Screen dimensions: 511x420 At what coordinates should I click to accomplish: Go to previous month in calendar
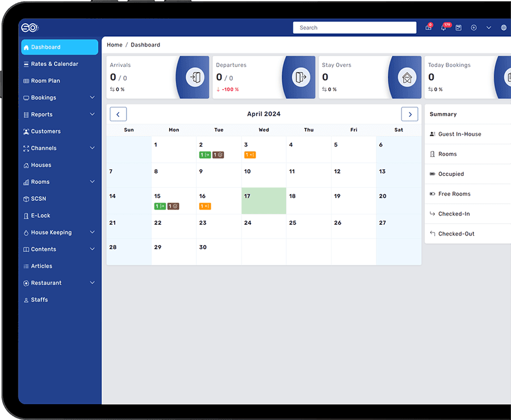point(118,114)
